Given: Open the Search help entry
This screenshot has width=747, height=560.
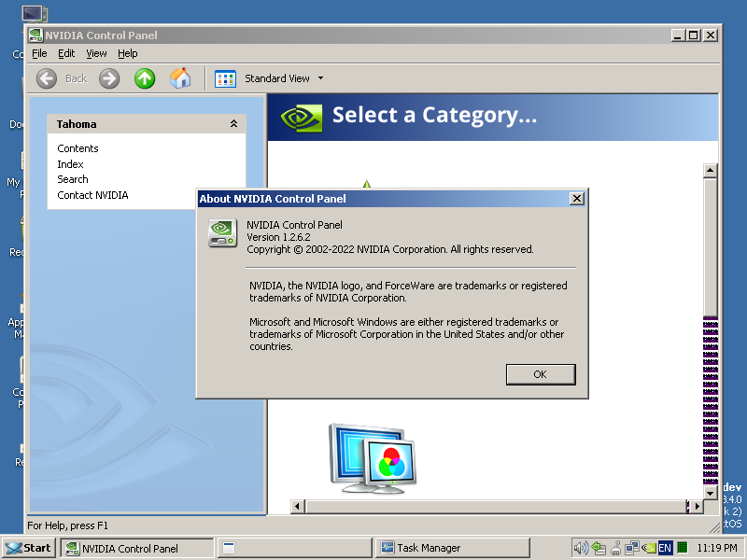Looking at the screenshot, I should tap(72, 178).
